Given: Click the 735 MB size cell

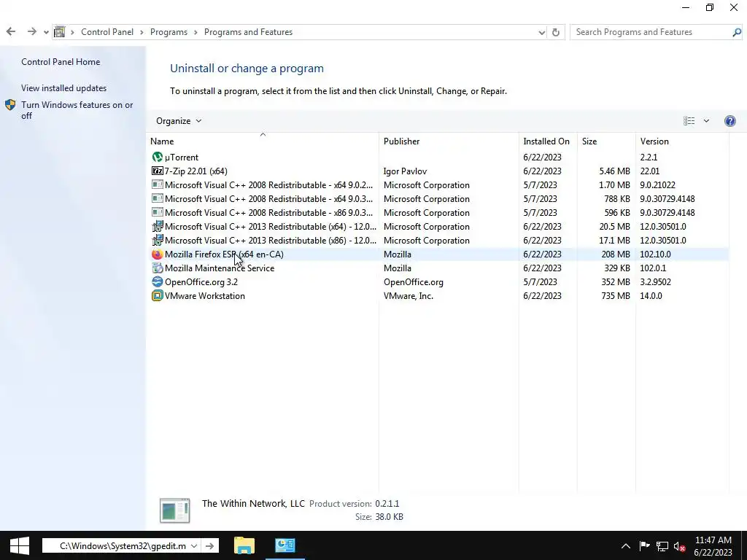Looking at the screenshot, I should tap(616, 296).
